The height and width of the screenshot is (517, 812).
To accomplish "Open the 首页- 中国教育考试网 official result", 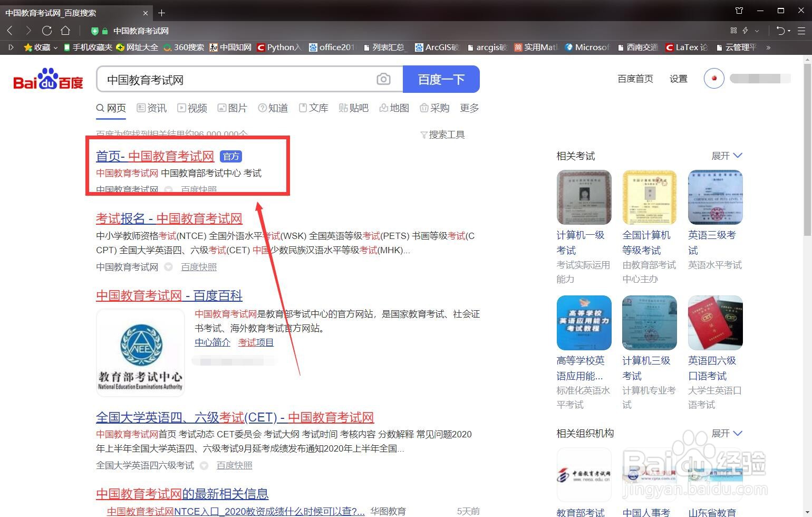I will click(x=155, y=156).
